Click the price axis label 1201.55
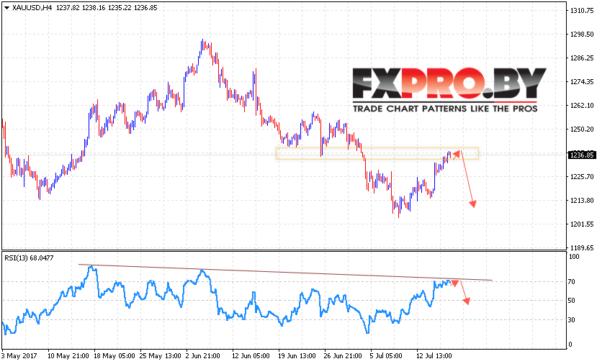Image resolution: width=597 pixels, height=364 pixels. click(x=582, y=224)
